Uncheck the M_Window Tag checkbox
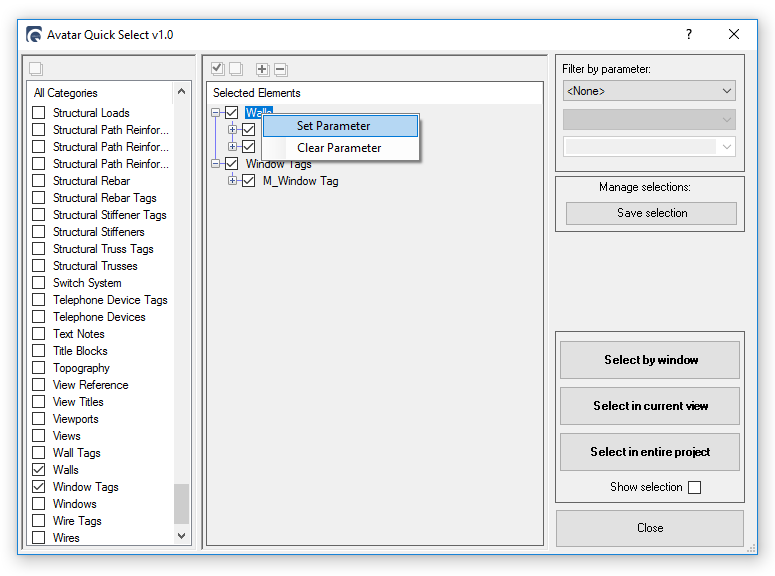The image size is (775, 576). (249, 180)
